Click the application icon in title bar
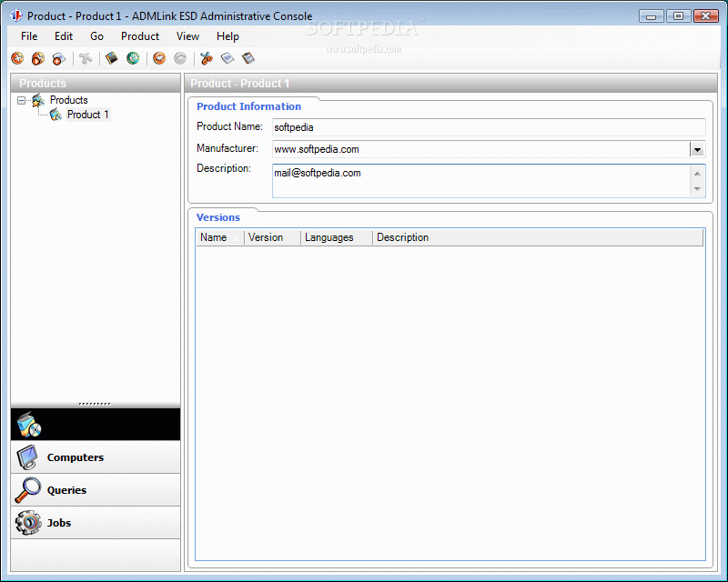This screenshot has width=728, height=582. pos(16,15)
